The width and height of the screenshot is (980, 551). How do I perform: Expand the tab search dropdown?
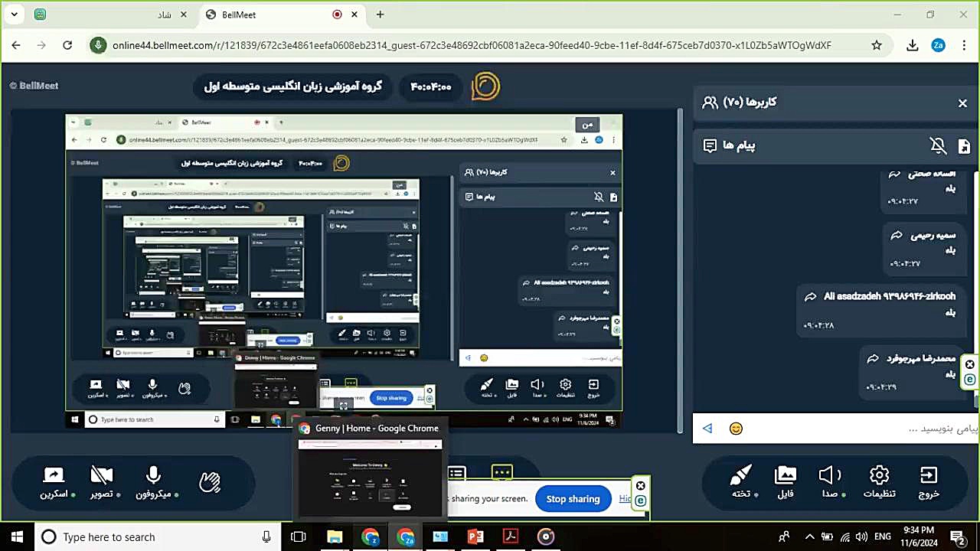[x=15, y=15]
